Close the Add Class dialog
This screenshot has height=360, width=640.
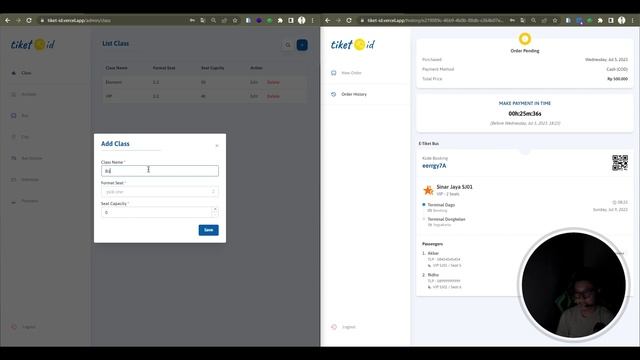[217, 146]
